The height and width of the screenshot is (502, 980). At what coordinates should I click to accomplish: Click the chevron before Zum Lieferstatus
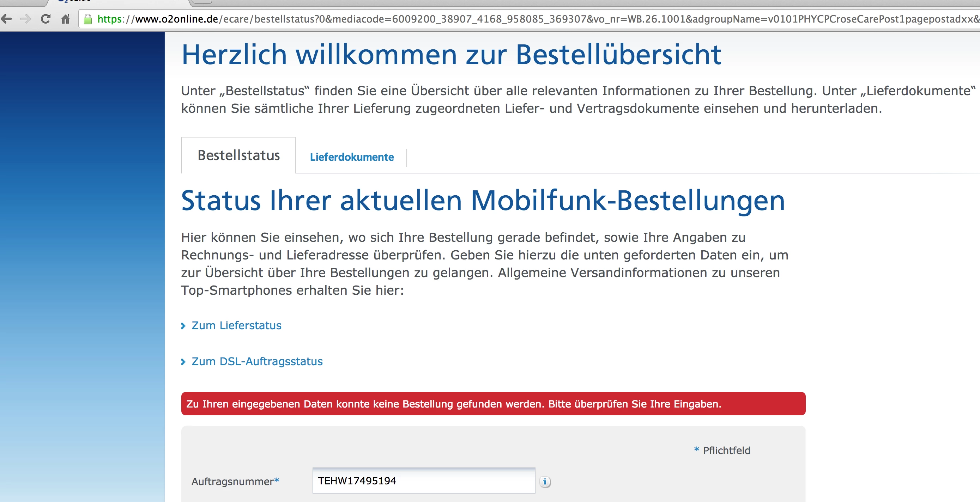tap(183, 326)
